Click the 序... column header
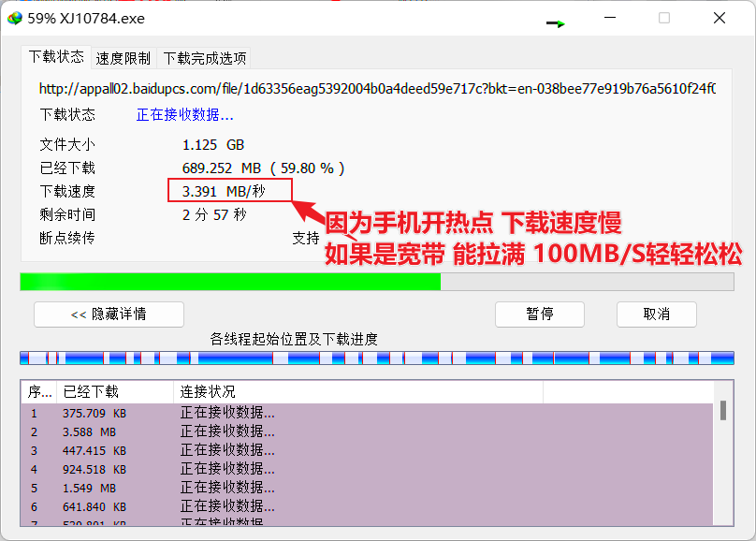Viewport: 756px width, 541px height. 39,391
